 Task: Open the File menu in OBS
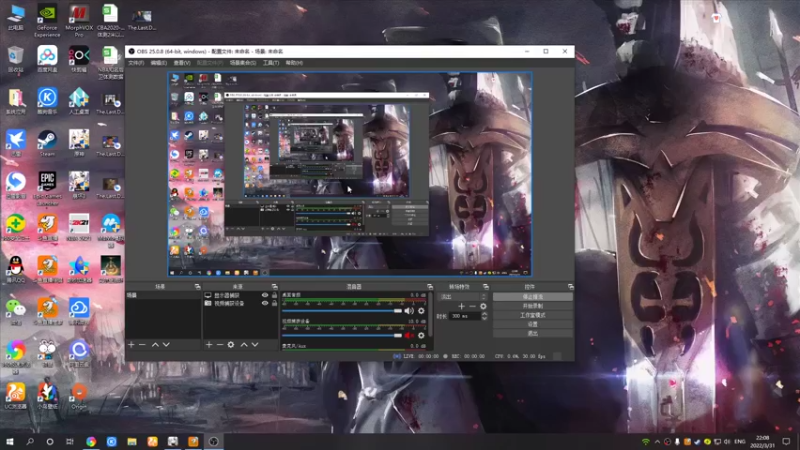(x=136, y=63)
